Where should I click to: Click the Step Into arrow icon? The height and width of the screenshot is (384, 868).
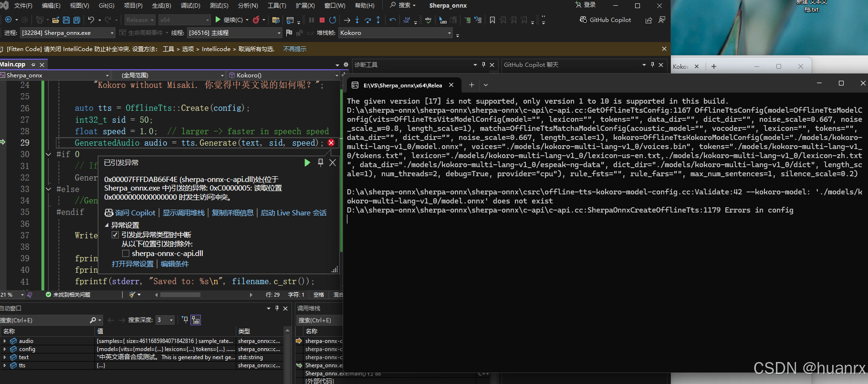[x=357, y=20]
